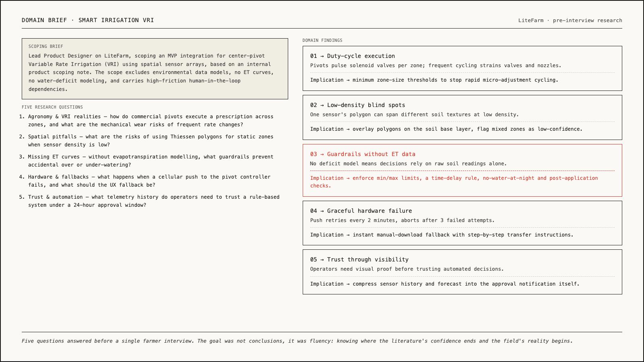Open the 02 Low-density blind spots card

point(462,117)
